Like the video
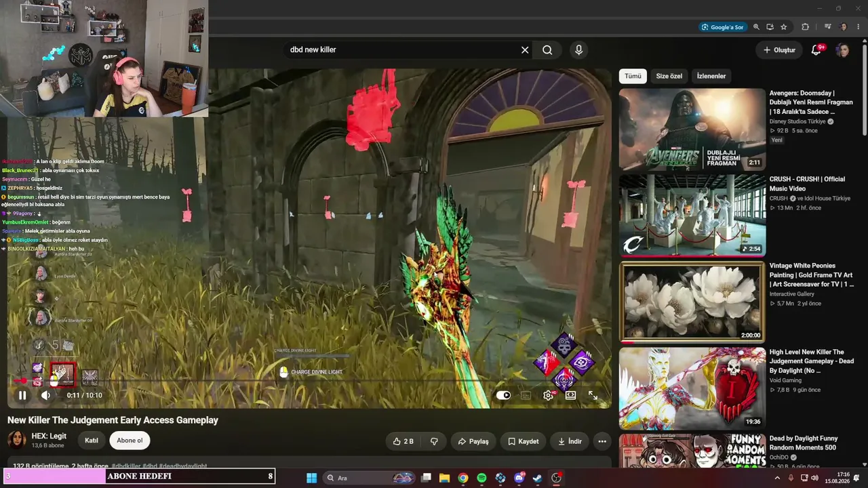This screenshot has height=488, width=868. [x=403, y=441]
